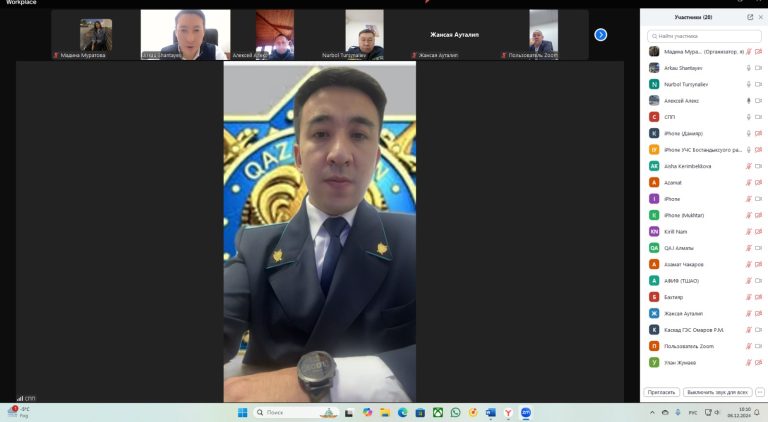Click camera icon for АФИФ (ТШАО)
Screen dimensions: 768x422
click(x=759, y=281)
